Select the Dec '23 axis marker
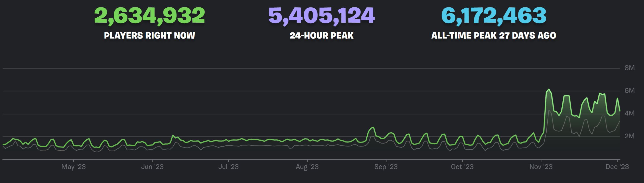Screen dimensions: 644x183 click(x=617, y=167)
